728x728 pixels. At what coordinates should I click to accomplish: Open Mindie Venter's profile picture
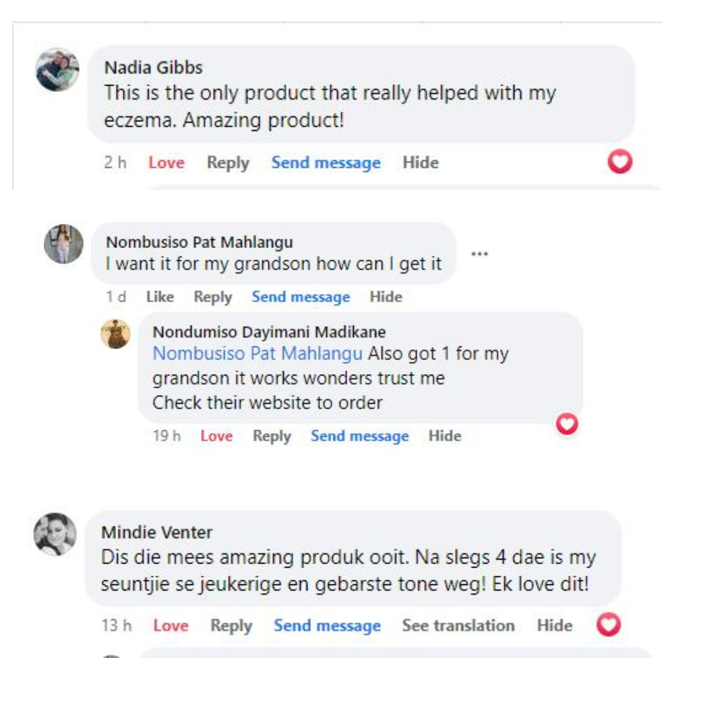tap(55, 535)
